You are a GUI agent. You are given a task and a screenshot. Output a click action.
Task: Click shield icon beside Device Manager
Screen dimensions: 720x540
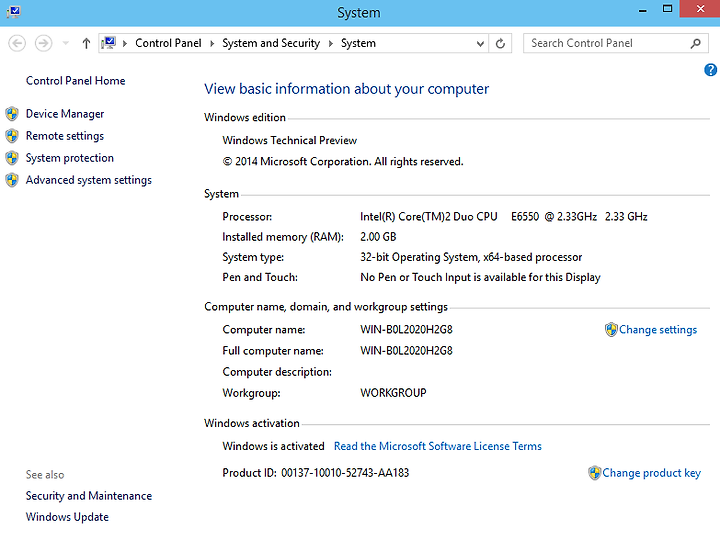[12, 113]
